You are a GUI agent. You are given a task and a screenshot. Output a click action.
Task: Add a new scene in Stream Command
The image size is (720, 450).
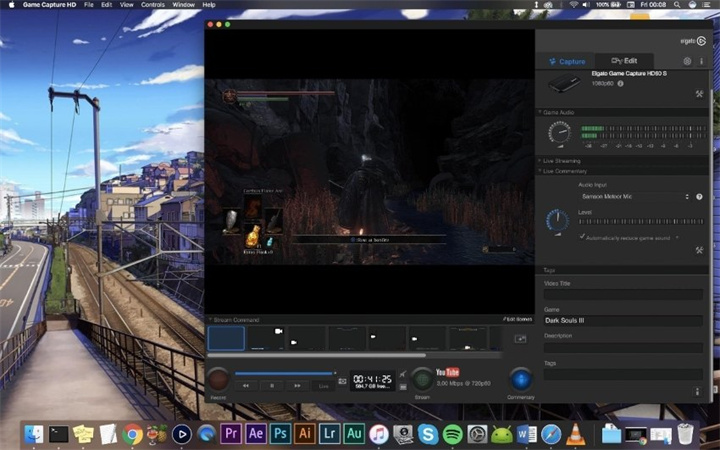click(520, 339)
